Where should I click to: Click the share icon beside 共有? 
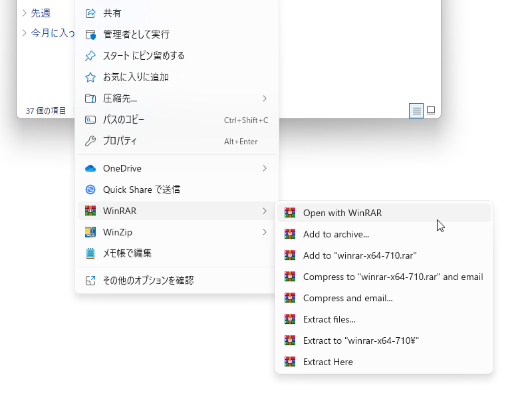point(90,12)
